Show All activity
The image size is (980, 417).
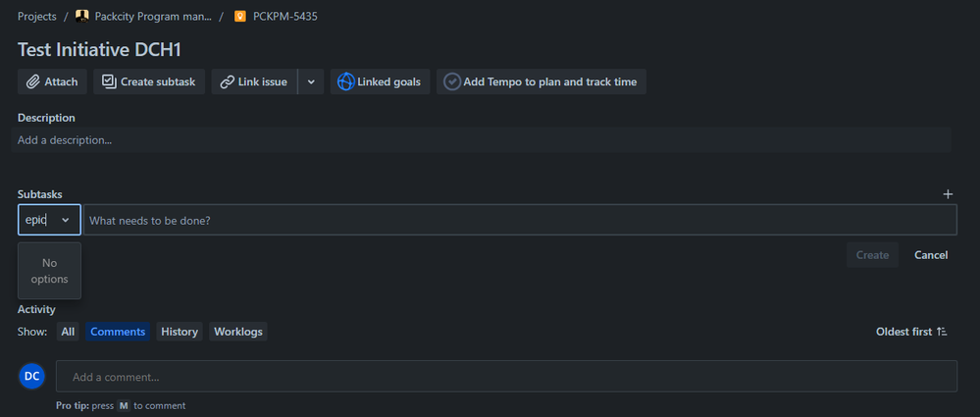[68, 332]
